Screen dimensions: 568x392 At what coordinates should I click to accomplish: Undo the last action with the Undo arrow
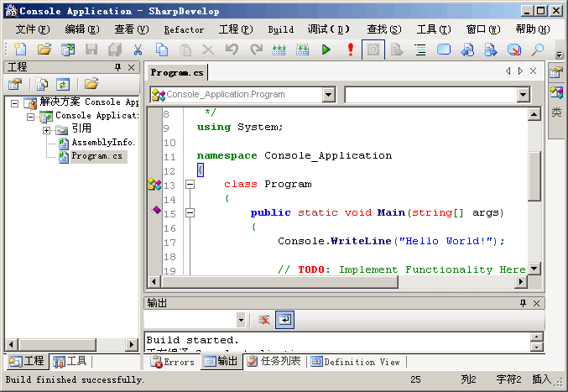232,50
